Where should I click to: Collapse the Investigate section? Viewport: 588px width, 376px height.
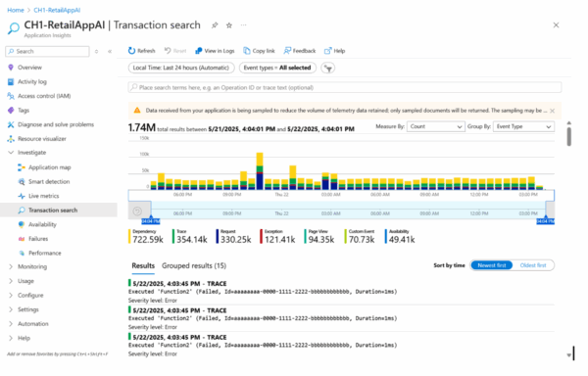coord(11,153)
